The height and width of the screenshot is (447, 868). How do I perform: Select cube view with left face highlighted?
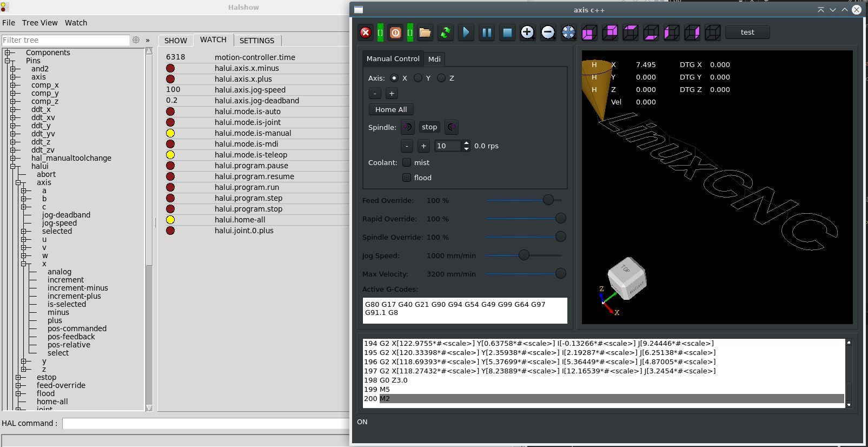(672, 32)
